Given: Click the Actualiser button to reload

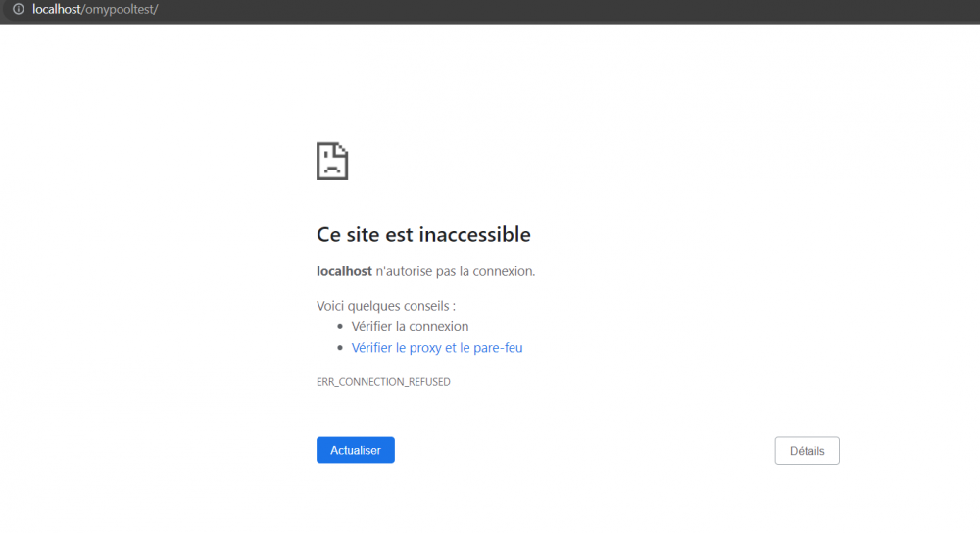Looking at the screenshot, I should [355, 450].
